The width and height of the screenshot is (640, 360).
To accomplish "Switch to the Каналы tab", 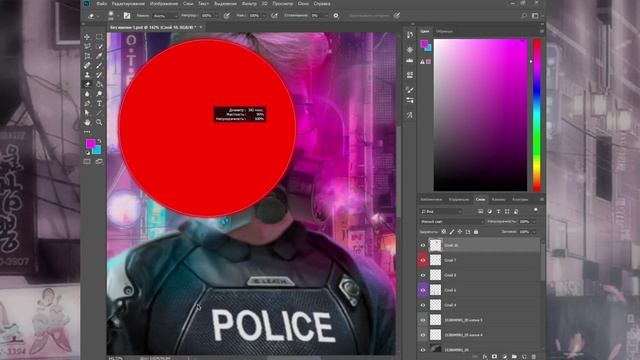I will tap(498, 200).
